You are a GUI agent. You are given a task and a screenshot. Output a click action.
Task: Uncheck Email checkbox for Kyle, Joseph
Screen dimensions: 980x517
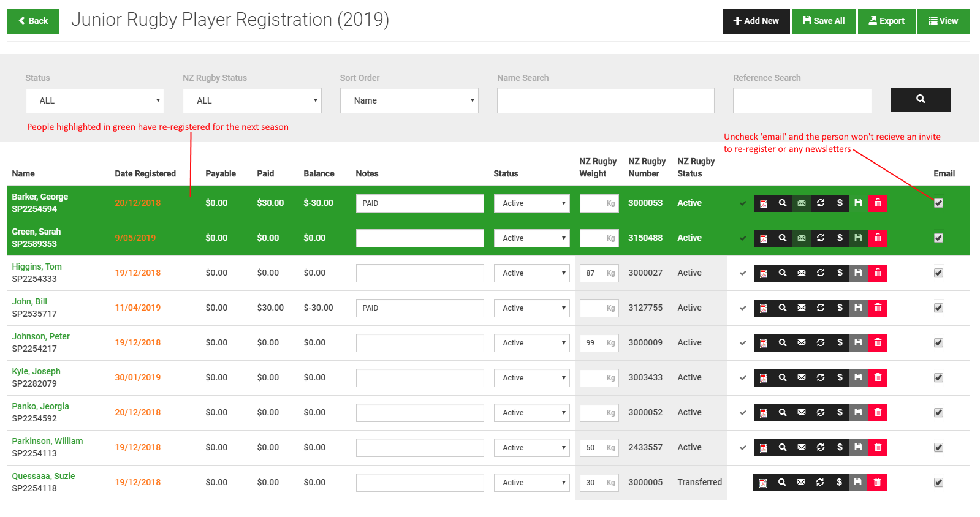click(x=938, y=378)
